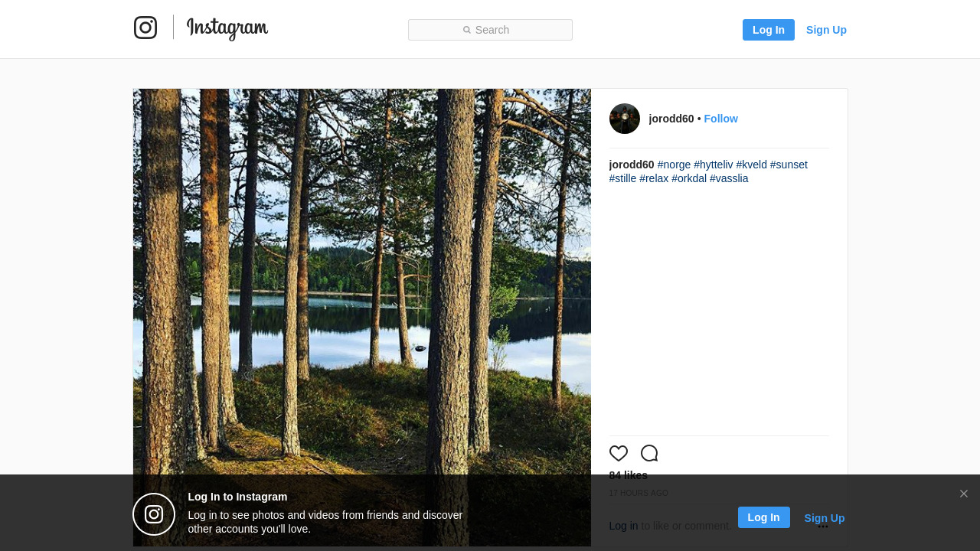Open jorodd60's profile picture

coord(625,119)
